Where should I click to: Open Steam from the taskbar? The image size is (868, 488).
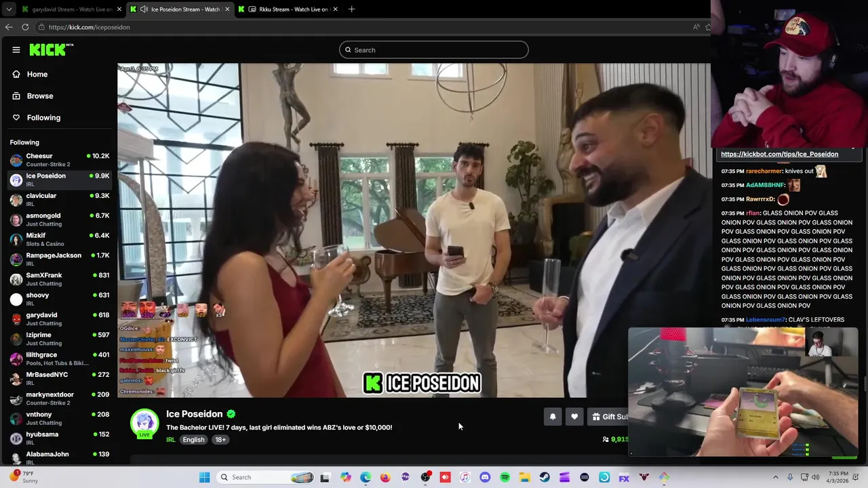coord(545,477)
